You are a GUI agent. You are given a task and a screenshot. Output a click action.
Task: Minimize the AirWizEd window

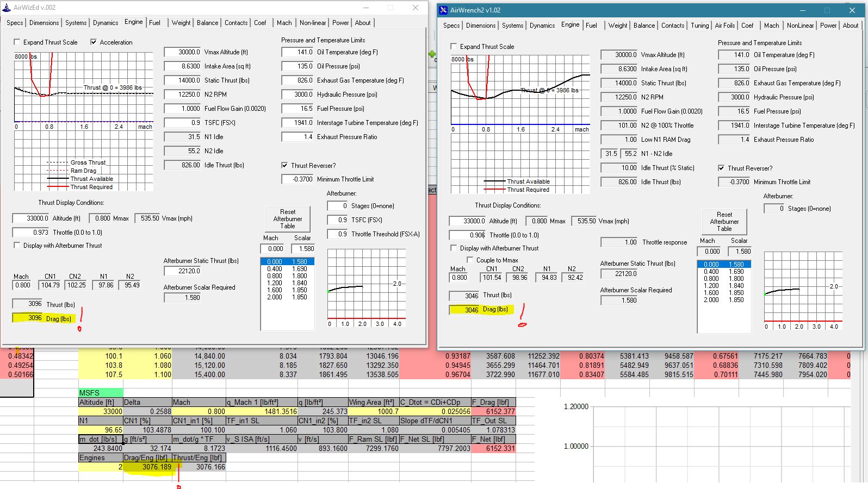(366, 8)
